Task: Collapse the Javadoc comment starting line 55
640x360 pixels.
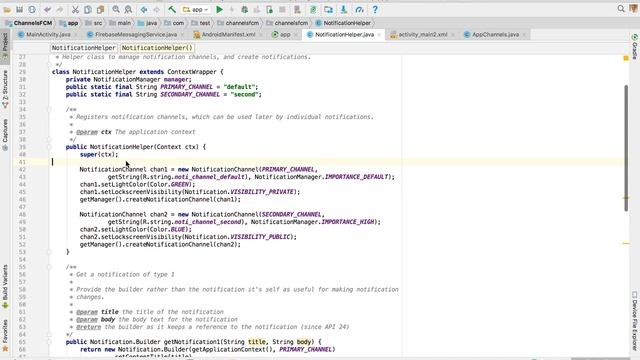Action: tap(49, 267)
